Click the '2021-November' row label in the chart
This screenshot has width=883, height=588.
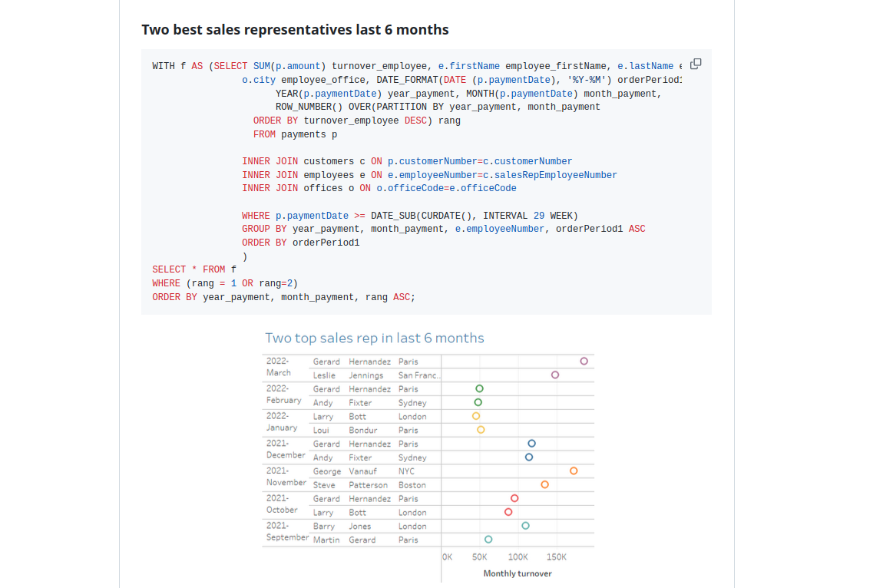(x=286, y=477)
